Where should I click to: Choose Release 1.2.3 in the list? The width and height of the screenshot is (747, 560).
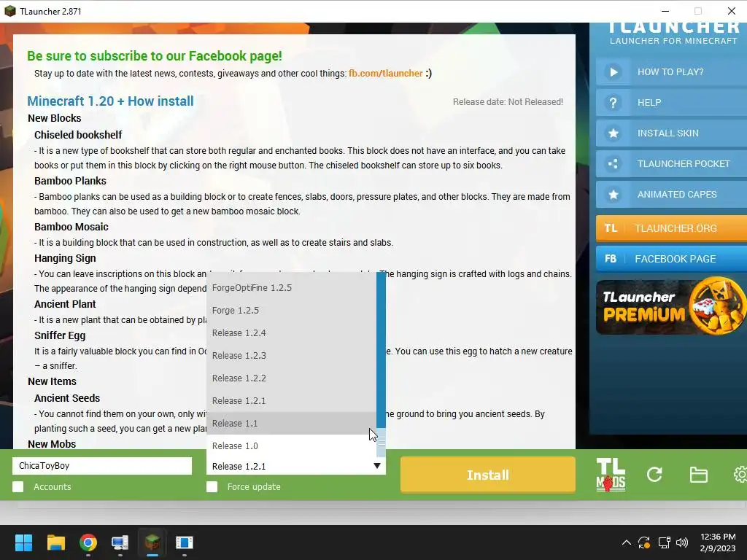[x=291, y=356]
